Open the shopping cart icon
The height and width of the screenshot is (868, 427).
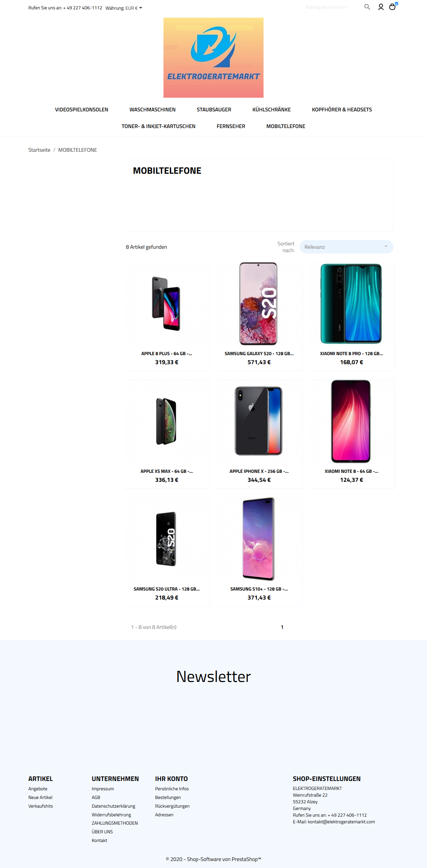(x=392, y=7)
